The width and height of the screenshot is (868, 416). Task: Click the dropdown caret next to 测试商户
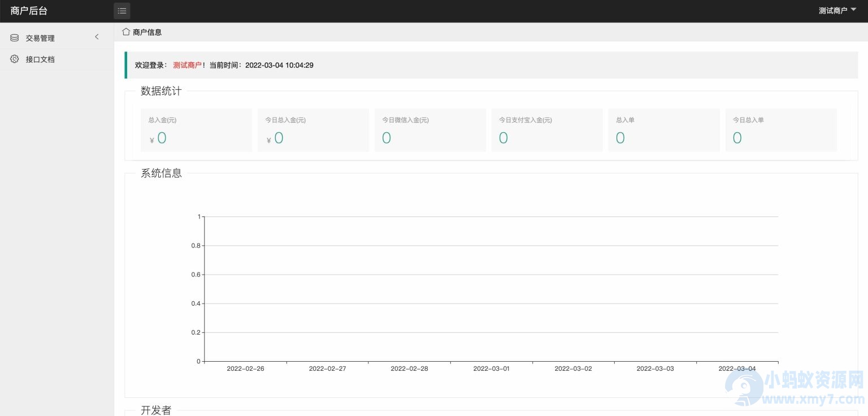pyautogui.click(x=853, y=10)
